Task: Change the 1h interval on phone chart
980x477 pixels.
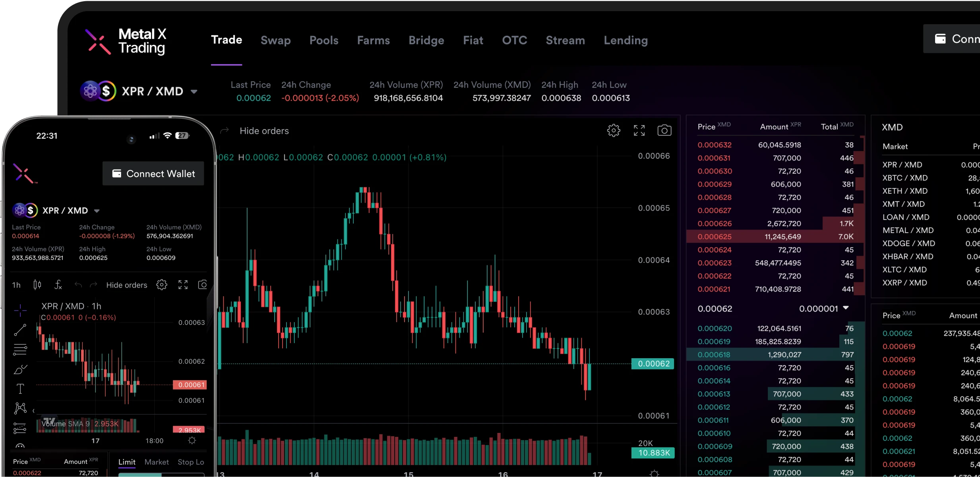Action: coord(16,285)
